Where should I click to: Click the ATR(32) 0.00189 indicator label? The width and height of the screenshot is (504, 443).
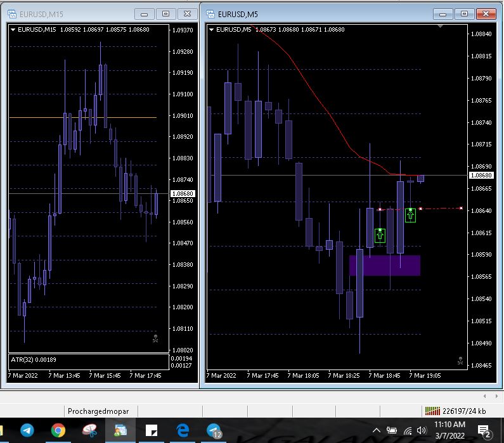(34, 359)
